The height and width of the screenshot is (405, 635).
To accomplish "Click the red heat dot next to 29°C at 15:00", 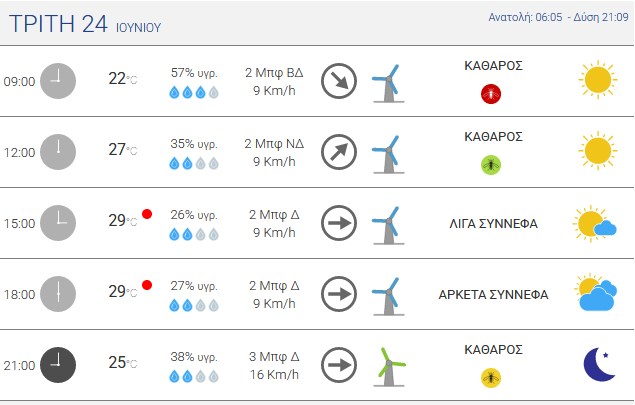I will tap(147, 214).
